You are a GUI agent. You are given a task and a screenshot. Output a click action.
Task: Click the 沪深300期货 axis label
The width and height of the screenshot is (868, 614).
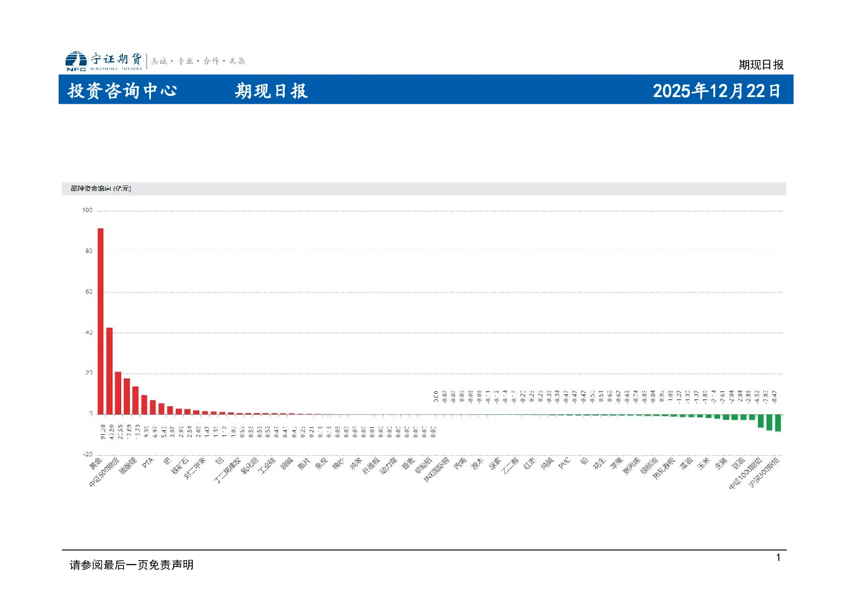click(x=763, y=472)
